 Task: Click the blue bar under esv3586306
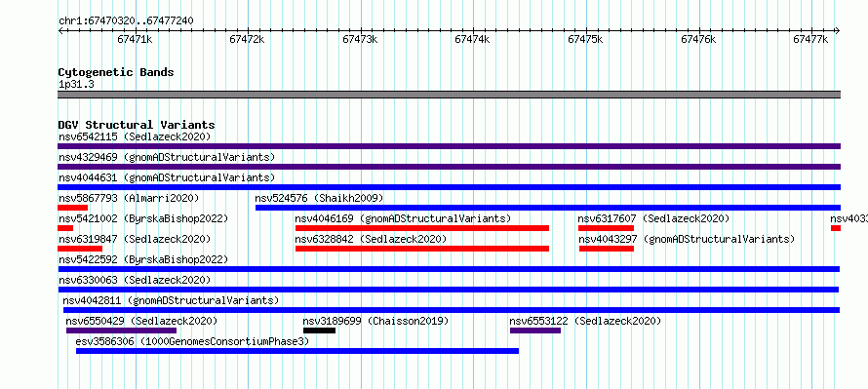click(297, 351)
